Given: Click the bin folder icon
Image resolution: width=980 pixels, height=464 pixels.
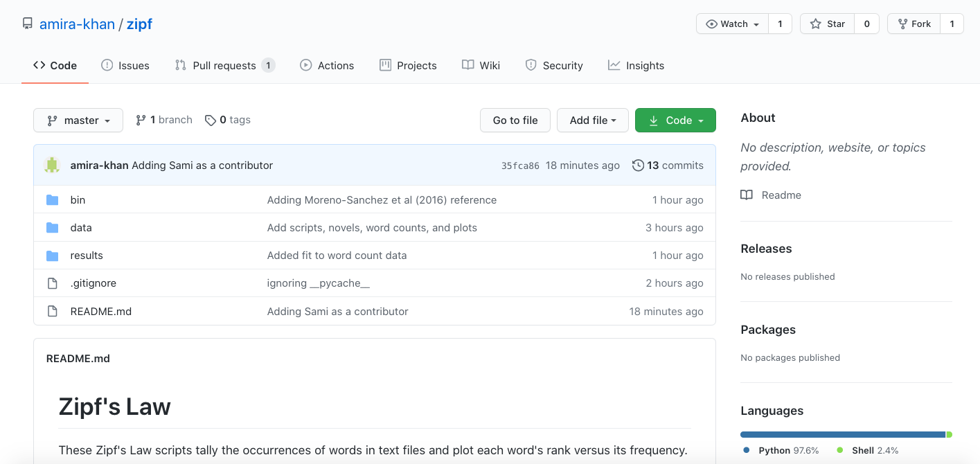Looking at the screenshot, I should click(x=52, y=199).
